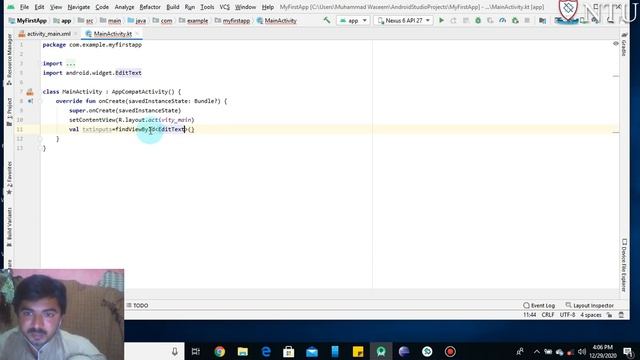
Task: Open the Analyze menu
Action: (124, 7)
